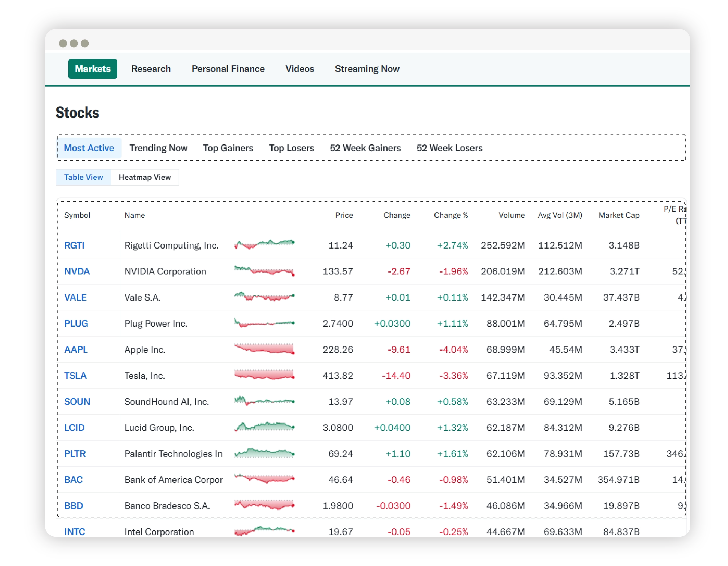Sort by the Volume column header

point(512,215)
